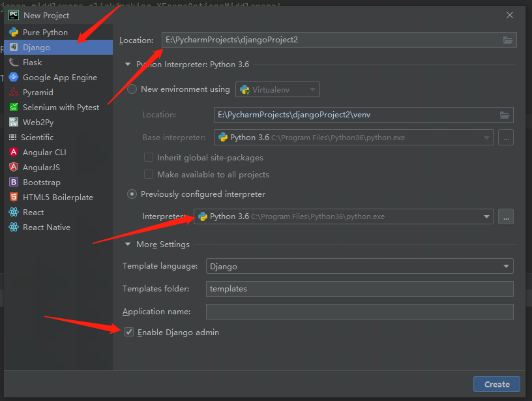Screen dimensions: 532x401
Task: Select Flask project type
Action: click(59, 62)
